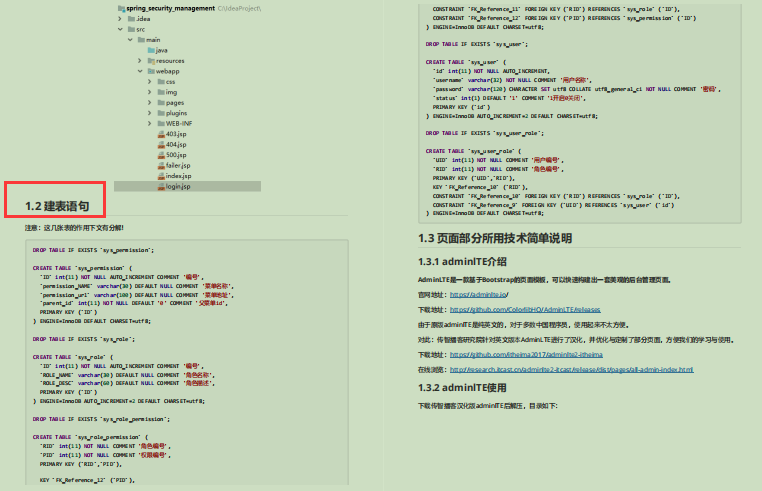Click the JSP file icon beside index.jsp
The width and height of the screenshot is (762, 491).
pos(161,176)
